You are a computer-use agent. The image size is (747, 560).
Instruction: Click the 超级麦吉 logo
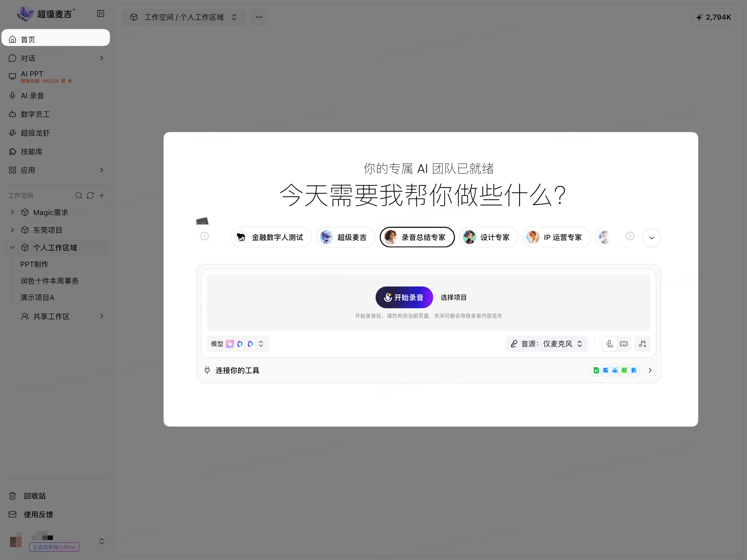tap(46, 14)
